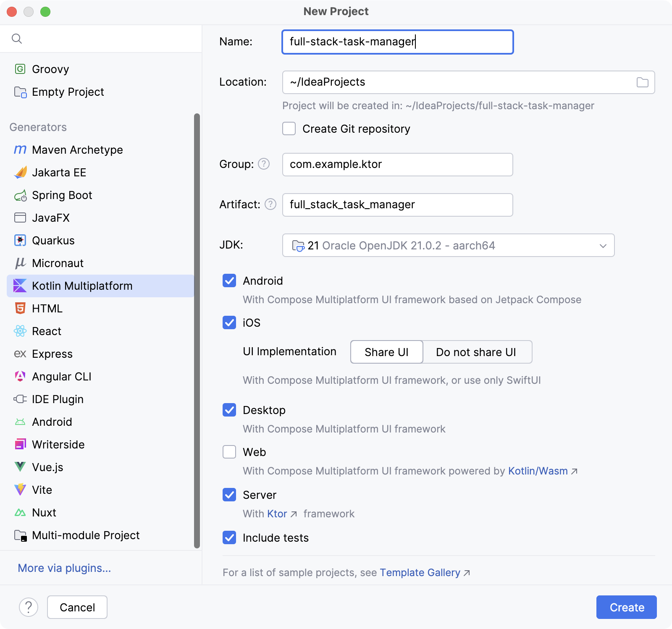Click the Create button

626,607
